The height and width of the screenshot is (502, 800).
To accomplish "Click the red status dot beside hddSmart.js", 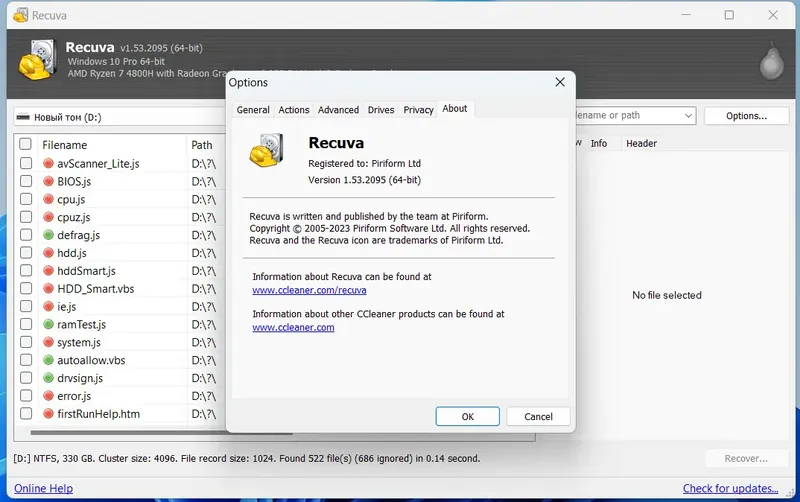I will 48,270.
